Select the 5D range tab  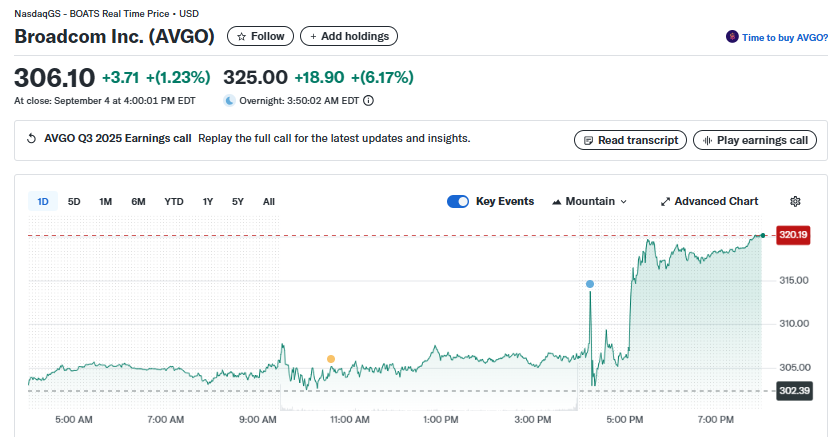74,201
